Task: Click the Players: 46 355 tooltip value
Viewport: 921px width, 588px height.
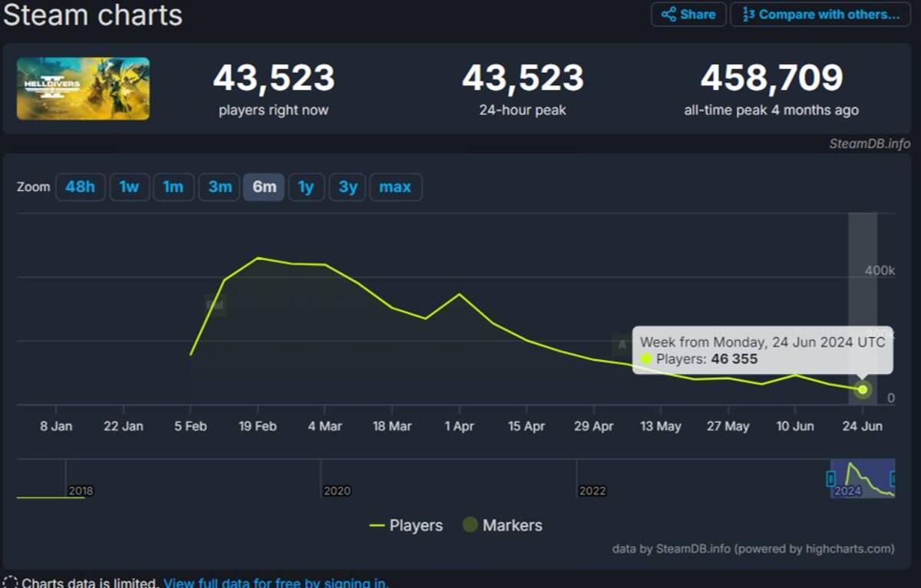Action: pyautogui.click(x=706, y=359)
